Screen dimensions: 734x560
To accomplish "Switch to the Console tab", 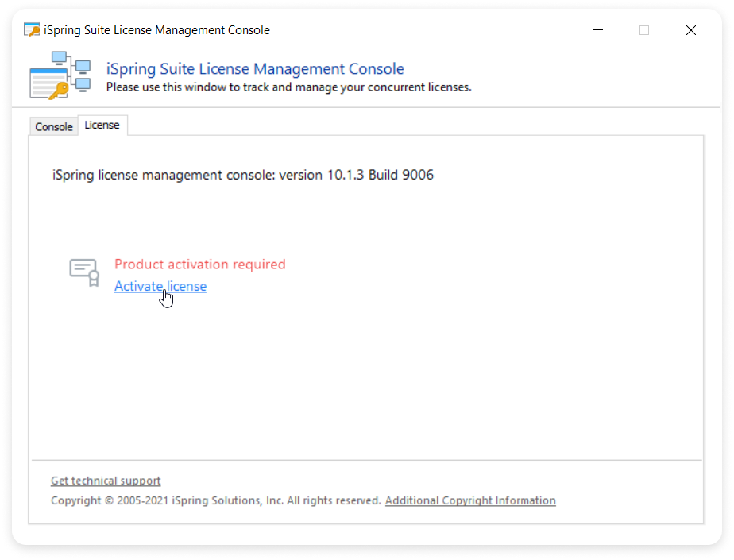I will (54, 126).
